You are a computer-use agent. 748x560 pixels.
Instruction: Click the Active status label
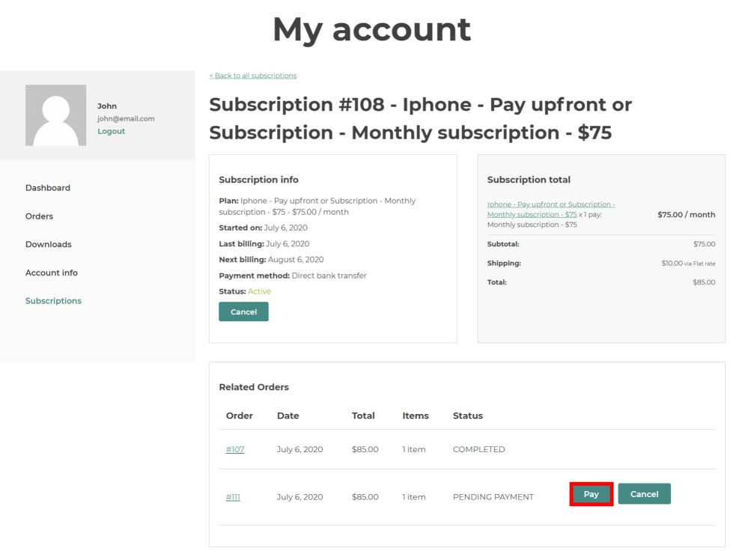point(260,290)
